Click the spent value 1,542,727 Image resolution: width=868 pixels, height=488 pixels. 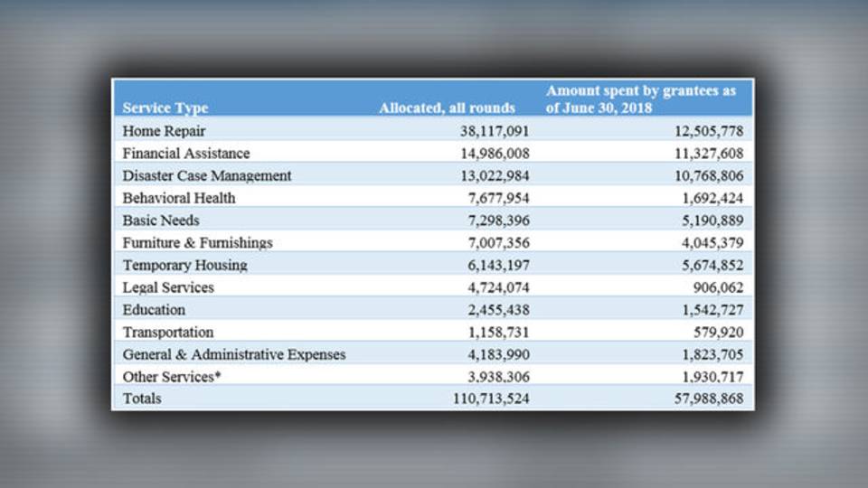point(712,310)
